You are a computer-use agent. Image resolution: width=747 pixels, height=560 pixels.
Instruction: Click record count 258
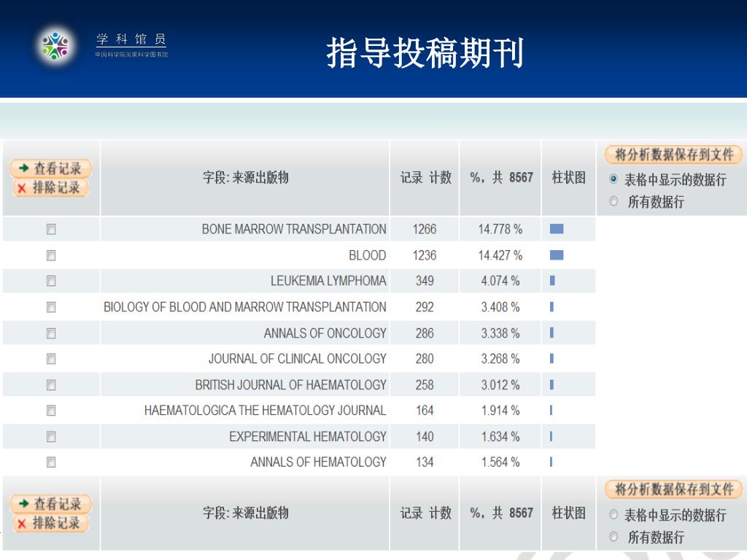[425, 384]
